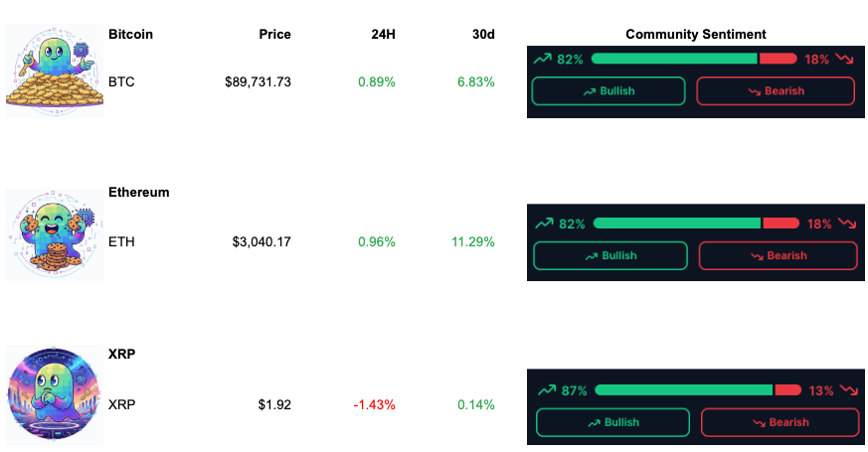Click the Ethereum mascot with cookies image
Viewport: 868px width, 452px height.
click(x=55, y=232)
